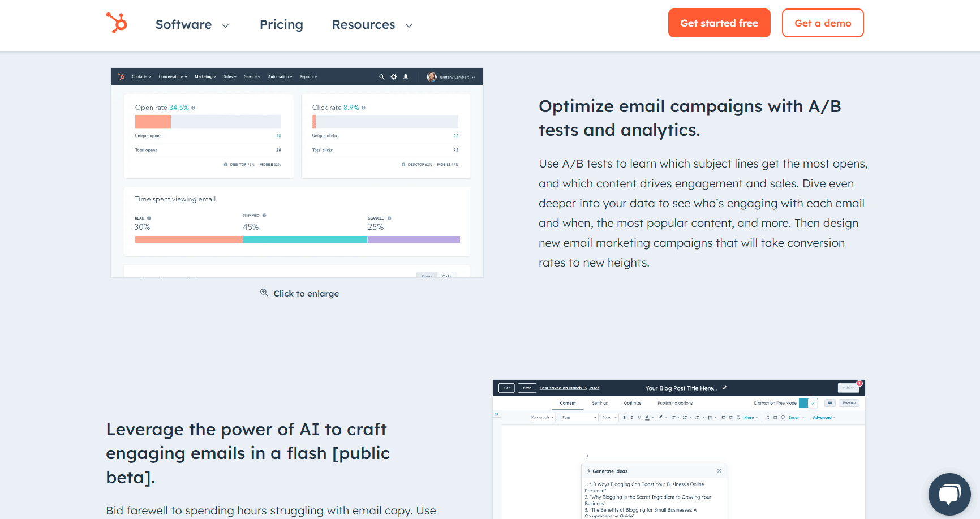Screen dimensions: 980x519
Task: Click Get a demo button
Action: [823, 23]
